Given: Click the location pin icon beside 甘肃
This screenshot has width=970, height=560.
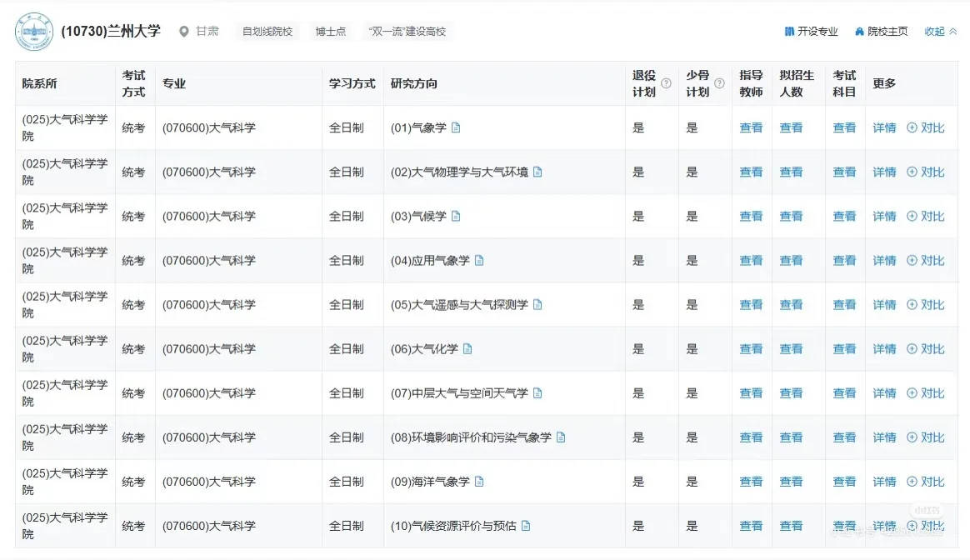Looking at the screenshot, I should click(x=184, y=31).
